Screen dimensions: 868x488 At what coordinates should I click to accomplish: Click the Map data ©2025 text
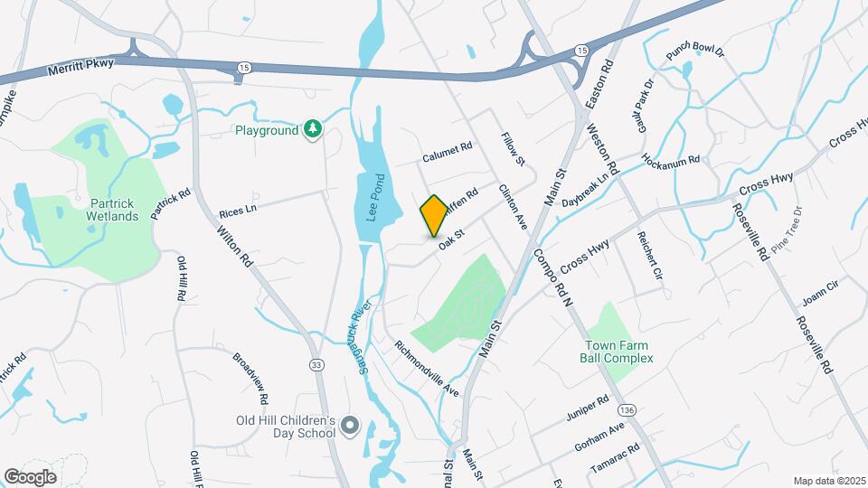[x=829, y=482]
